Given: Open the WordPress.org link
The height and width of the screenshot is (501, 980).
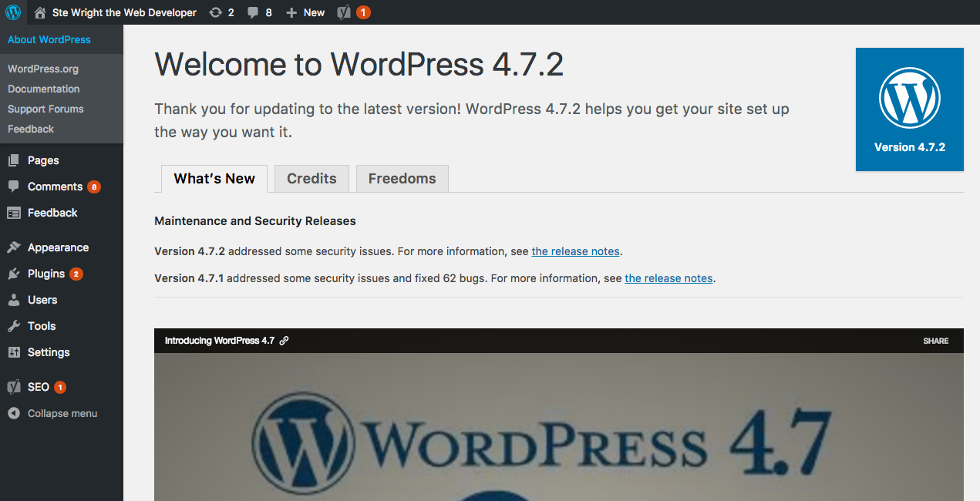Looking at the screenshot, I should click(43, 69).
